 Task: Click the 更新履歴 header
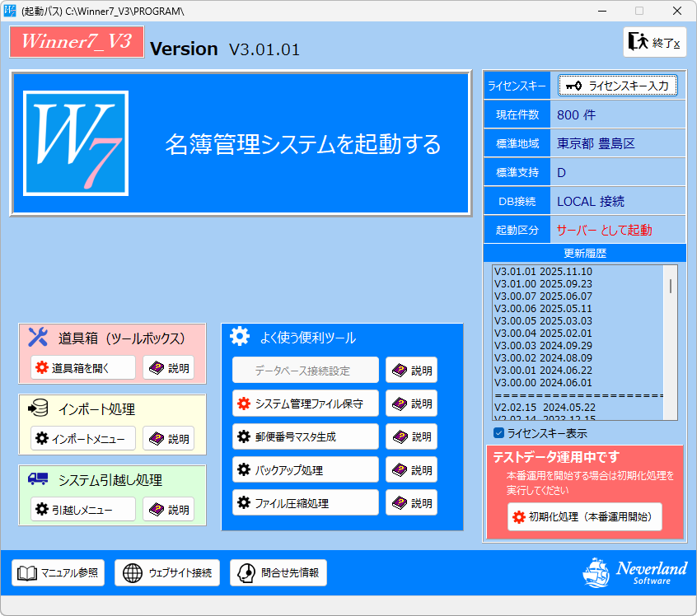tap(584, 254)
